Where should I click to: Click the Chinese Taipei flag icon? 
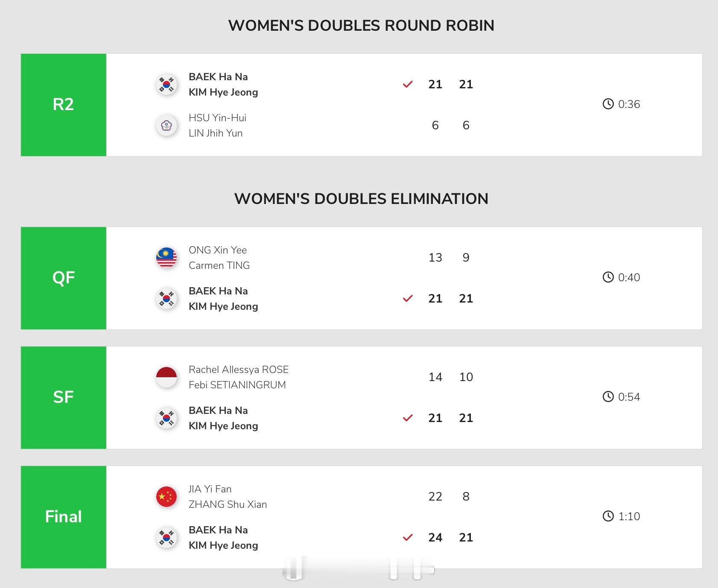[166, 125]
